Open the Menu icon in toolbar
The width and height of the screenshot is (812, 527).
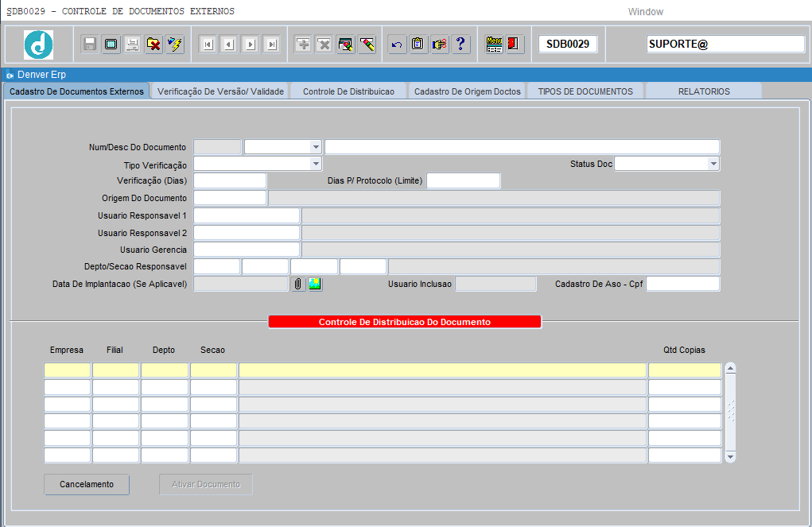tap(494, 45)
